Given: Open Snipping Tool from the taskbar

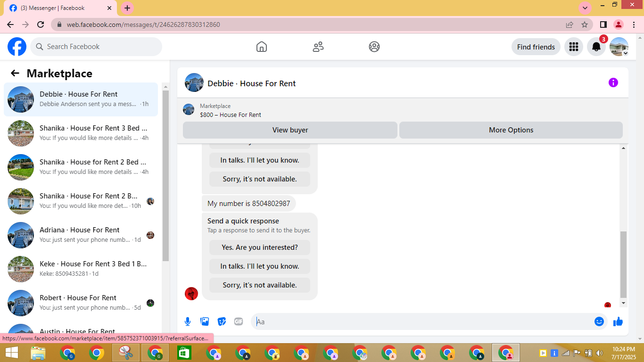Looking at the screenshot, I should [126, 353].
